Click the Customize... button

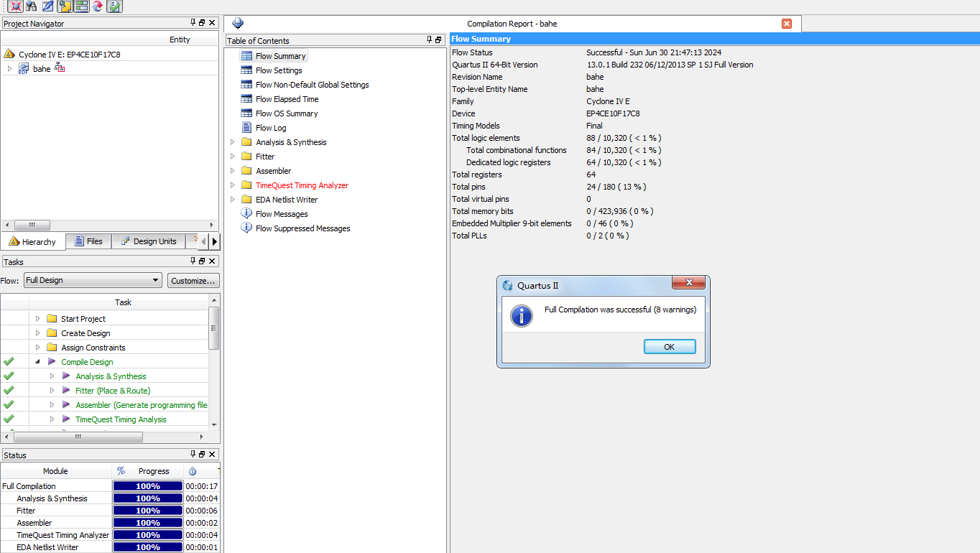point(193,281)
